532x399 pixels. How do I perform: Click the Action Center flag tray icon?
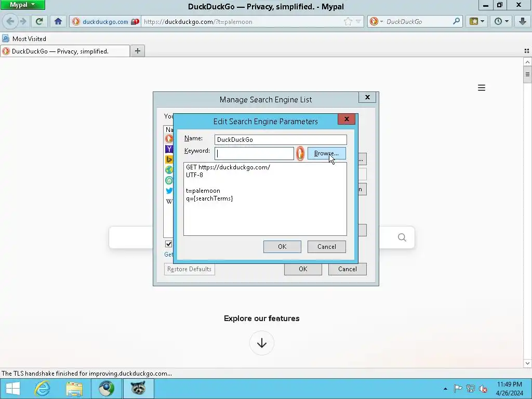pyautogui.click(x=458, y=389)
